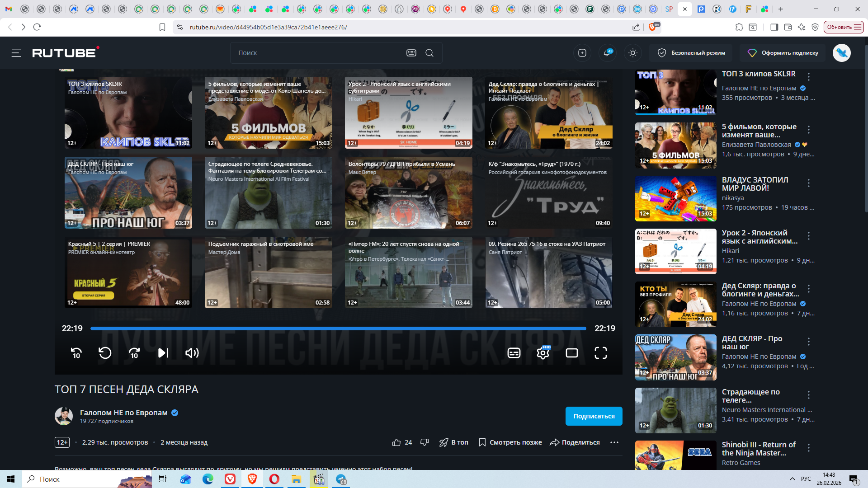
Task: Toggle theater mode in player
Action: click(572, 353)
